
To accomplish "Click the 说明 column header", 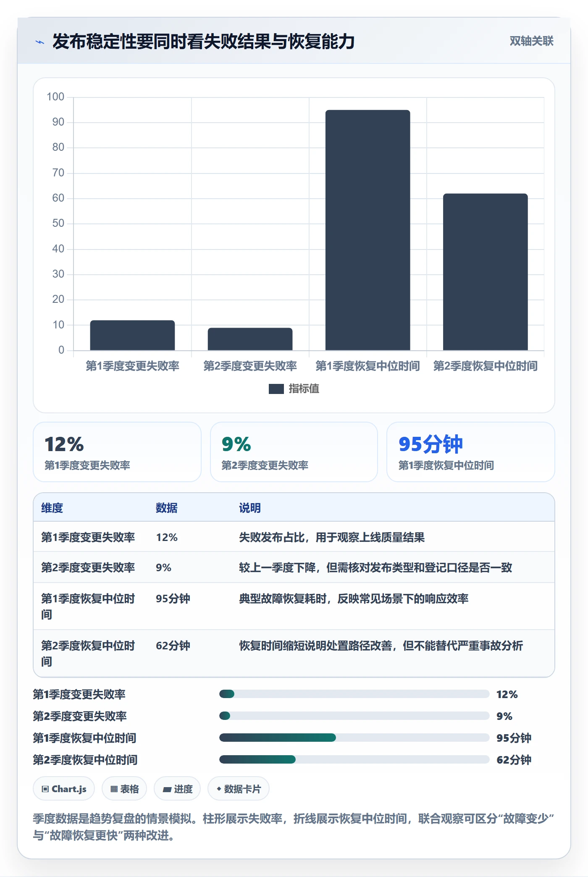I will point(250,508).
